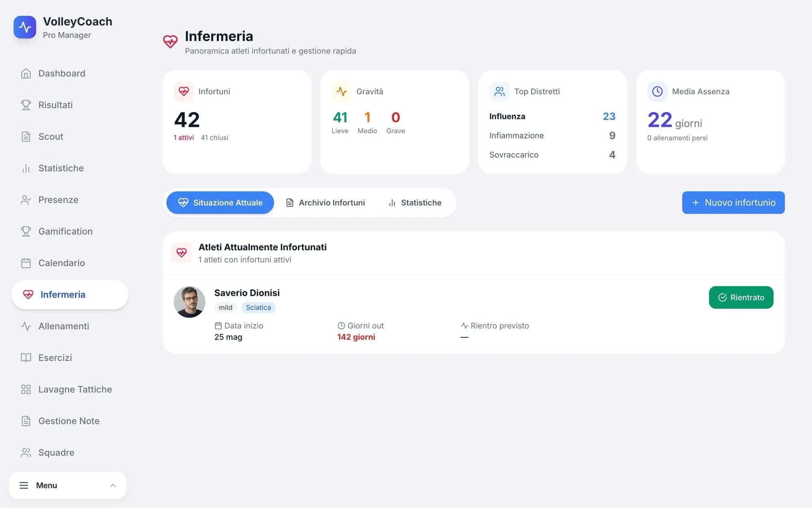Click the Infermeria page header heart icon

170,41
